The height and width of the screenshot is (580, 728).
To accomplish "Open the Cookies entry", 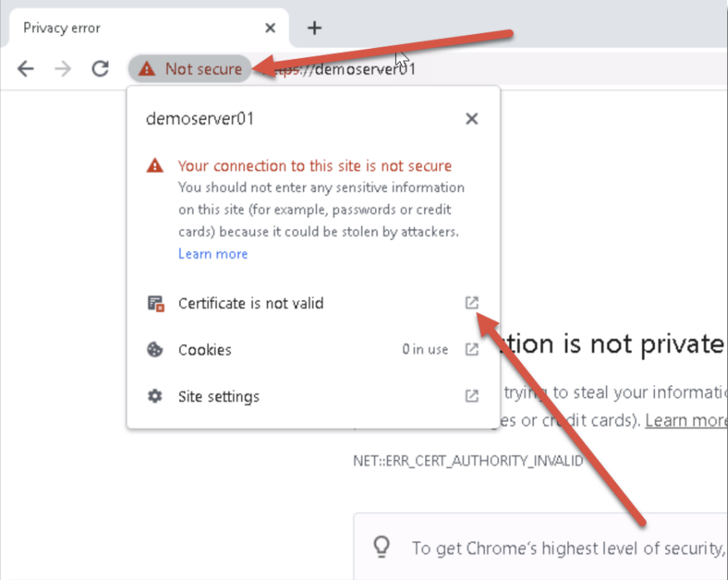I will (313, 349).
